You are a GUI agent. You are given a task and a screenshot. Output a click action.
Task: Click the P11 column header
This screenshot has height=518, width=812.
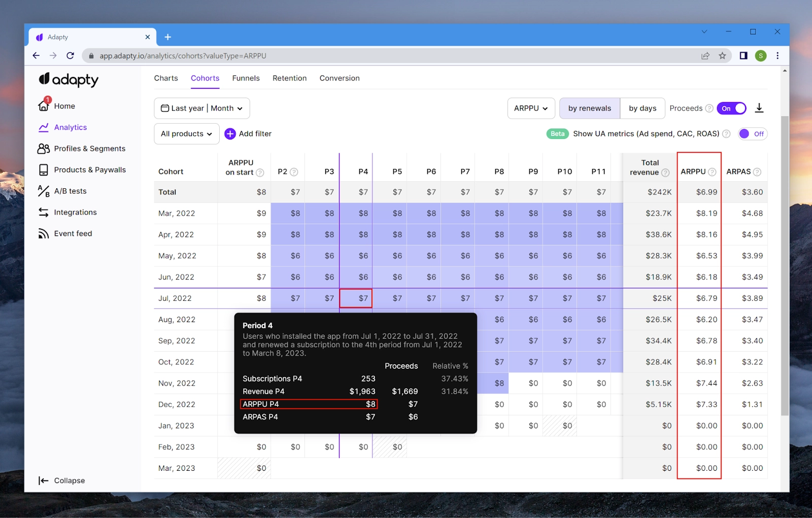coord(598,171)
